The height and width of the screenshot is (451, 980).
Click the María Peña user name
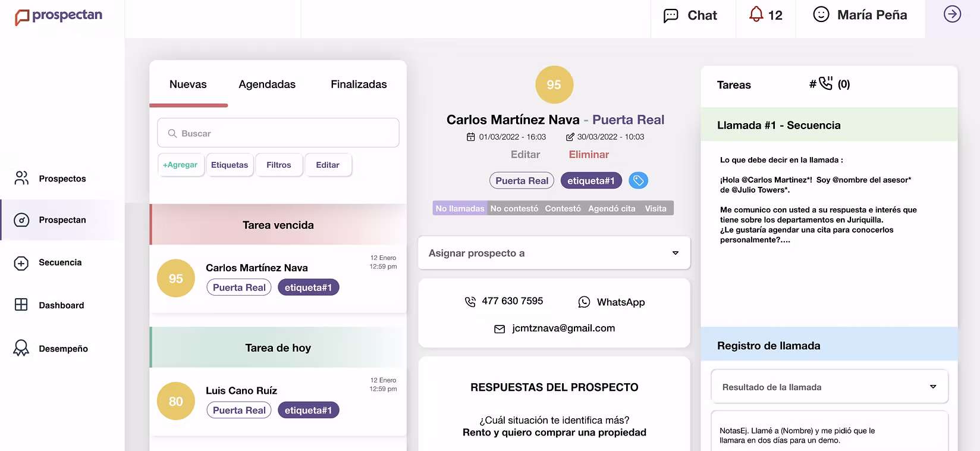[872, 15]
